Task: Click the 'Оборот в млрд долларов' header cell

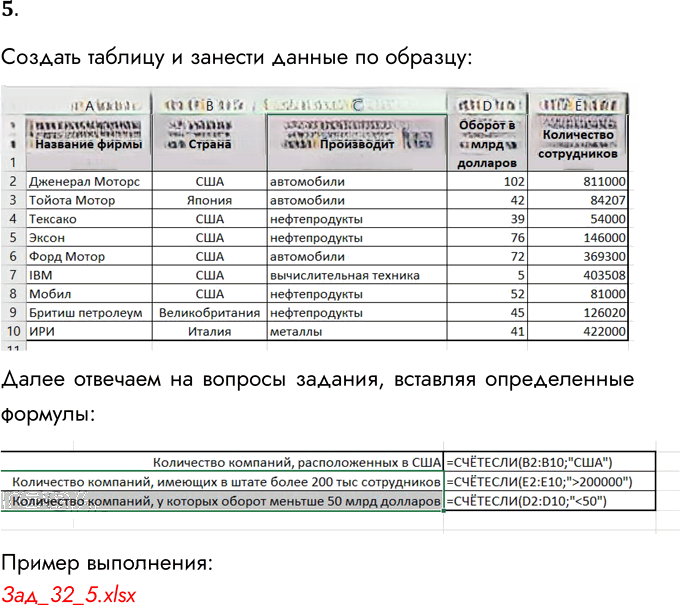Action: coord(487,143)
